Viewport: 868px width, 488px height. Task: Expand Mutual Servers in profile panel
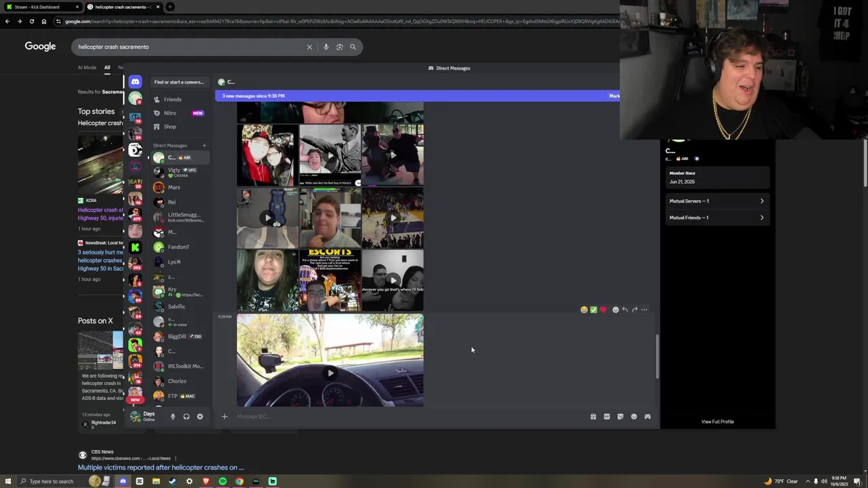pos(717,201)
